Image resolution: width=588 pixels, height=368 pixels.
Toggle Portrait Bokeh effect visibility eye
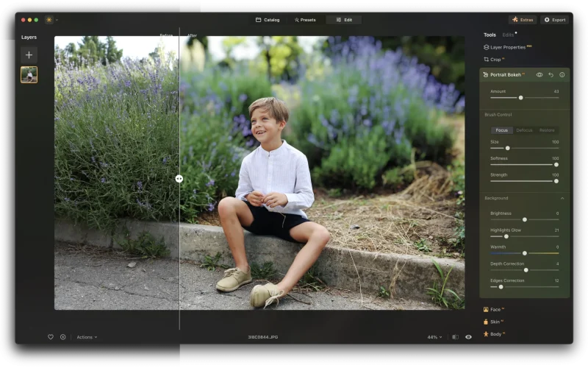point(539,74)
